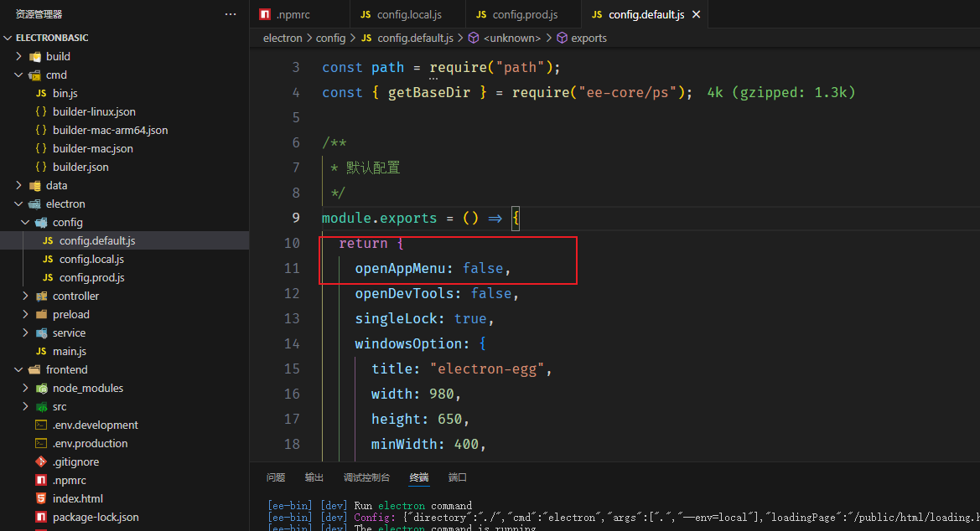Click the JS icon of config.local.js in tree
Screen dimensions: 980x531
48,259
